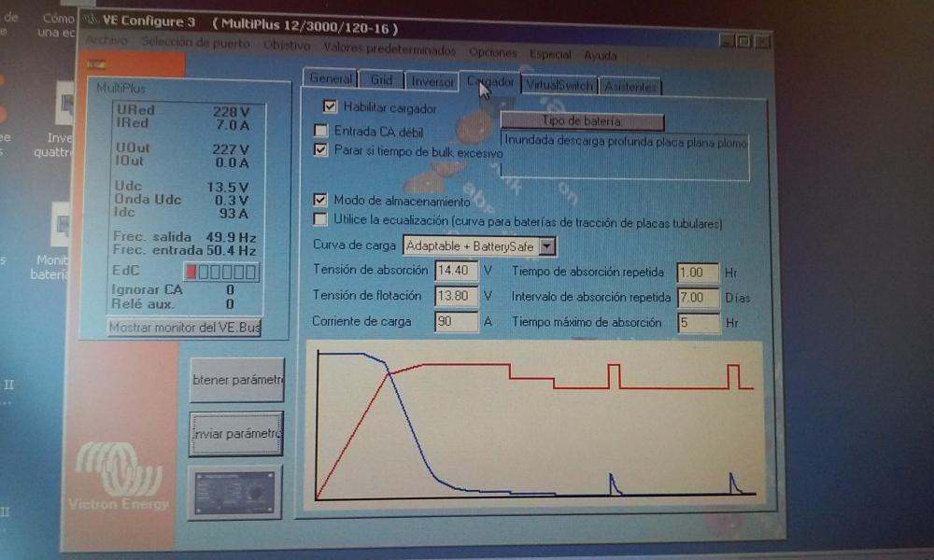Open the Especial menu

click(550, 54)
